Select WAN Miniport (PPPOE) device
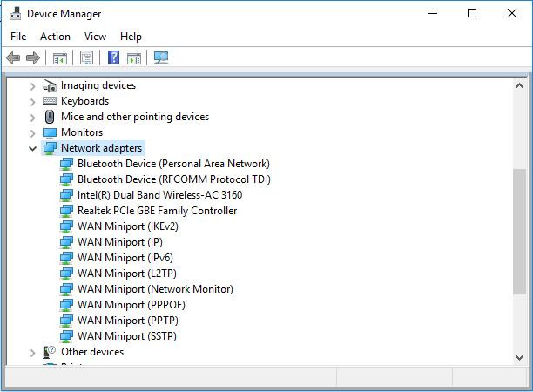The width and height of the screenshot is (533, 392). [131, 305]
